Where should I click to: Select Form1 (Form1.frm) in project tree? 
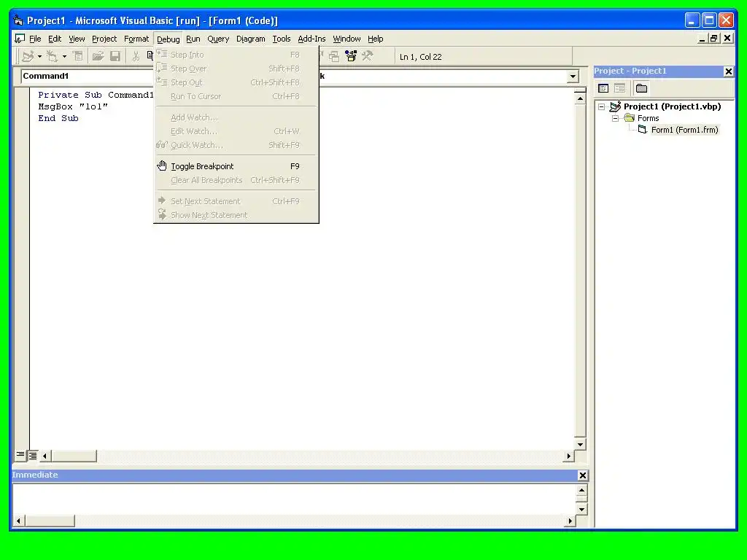tap(684, 130)
